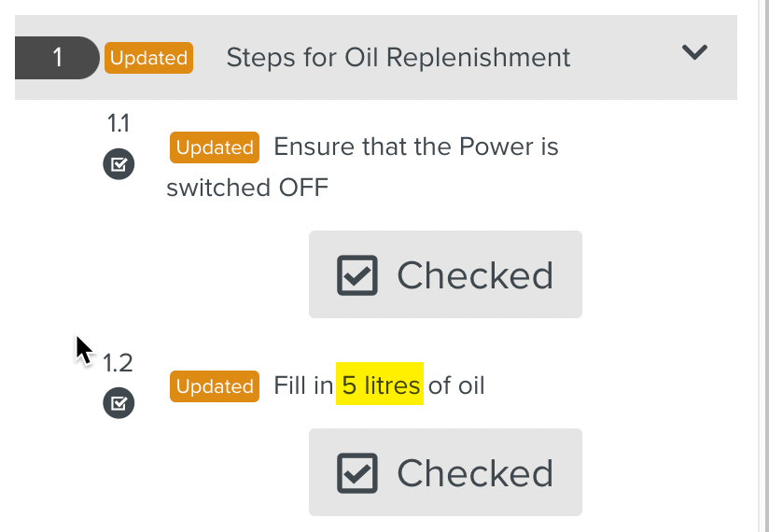Select the Steps for Oil Replenishment title
769x532 pixels.
398,58
